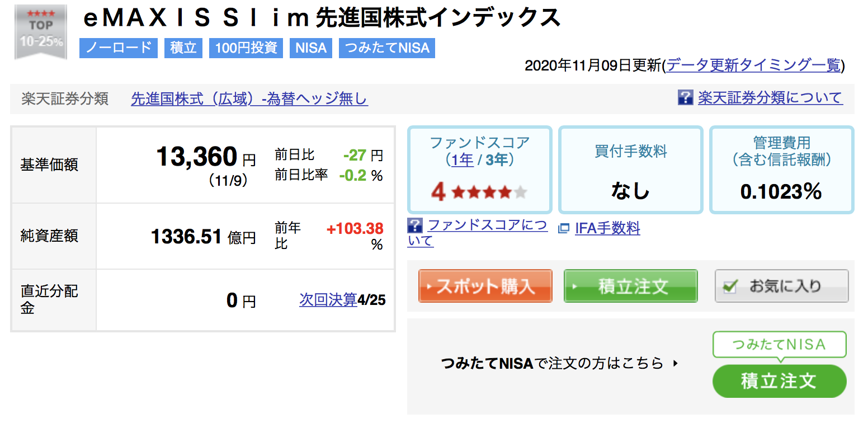This screenshot has height=423, width=868.
Task: Click the external window icon beside IFA手数料
Action: (564, 228)
